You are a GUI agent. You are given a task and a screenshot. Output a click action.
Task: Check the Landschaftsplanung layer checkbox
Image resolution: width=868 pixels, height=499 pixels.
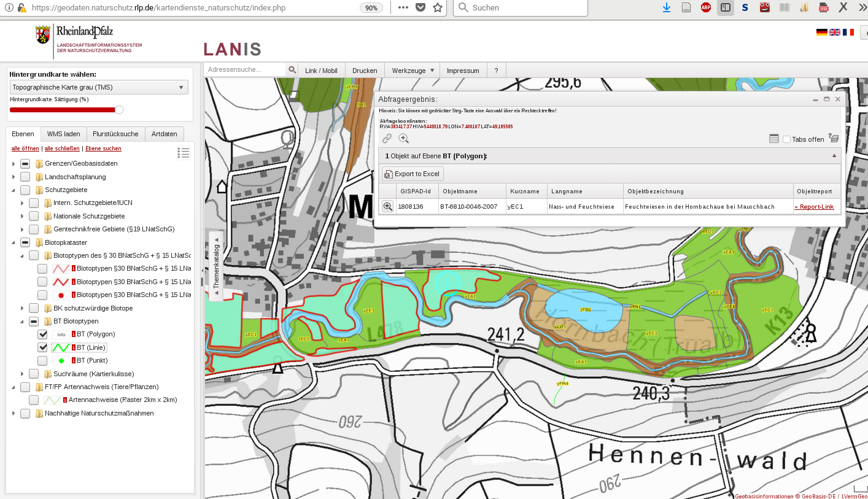pyautogui.click(x=25, y=177)
